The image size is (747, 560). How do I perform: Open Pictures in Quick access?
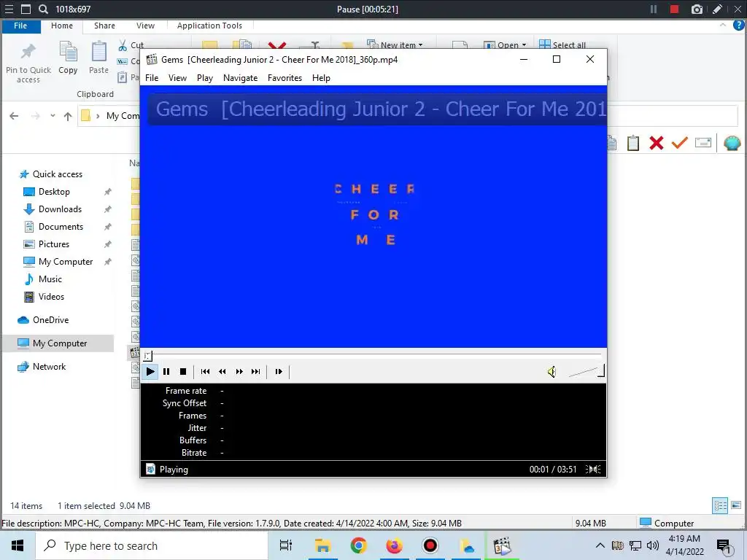pos(54,244)
